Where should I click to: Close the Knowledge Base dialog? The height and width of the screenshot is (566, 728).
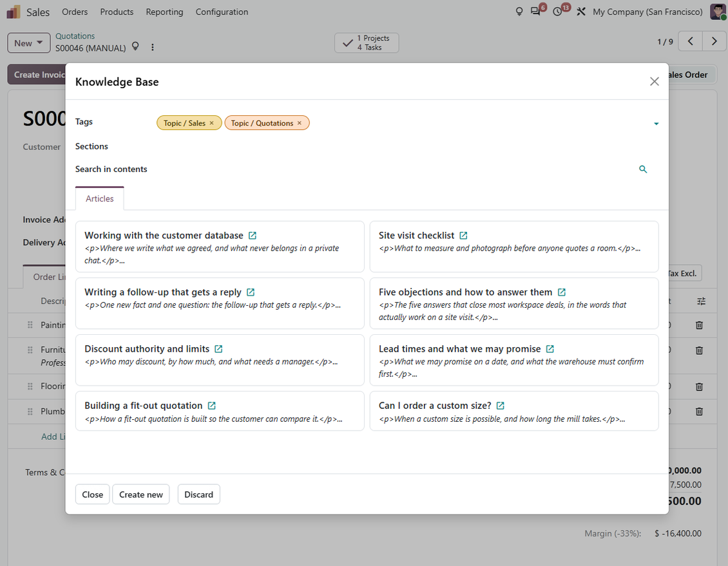coord(655,82)
